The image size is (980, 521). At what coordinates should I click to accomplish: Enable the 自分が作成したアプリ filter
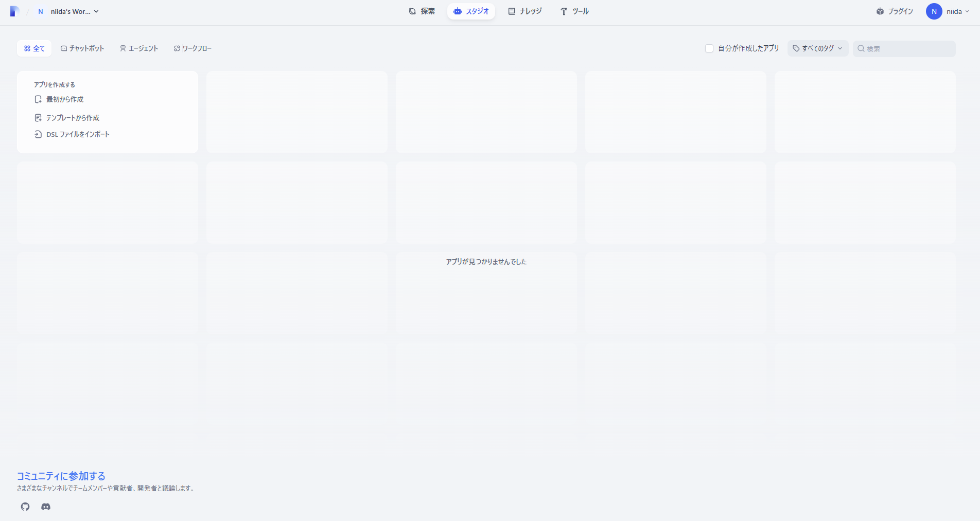[709, 48]
